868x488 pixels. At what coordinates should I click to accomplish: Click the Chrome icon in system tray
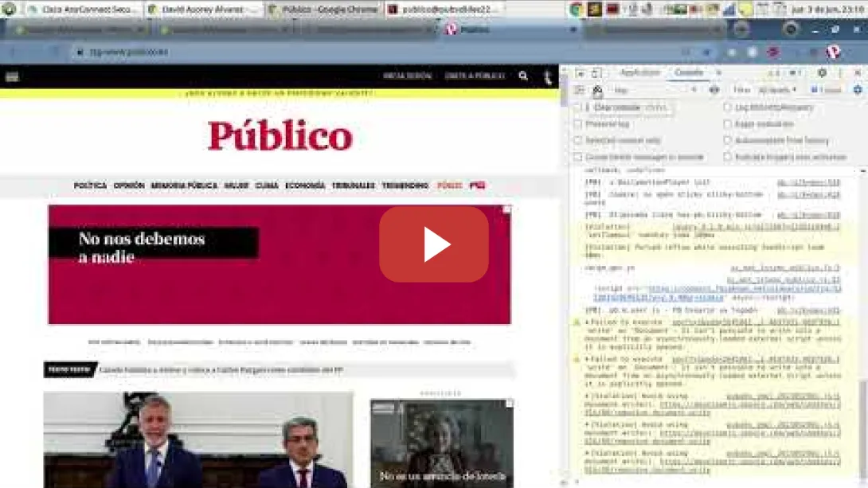coord(577,9)
